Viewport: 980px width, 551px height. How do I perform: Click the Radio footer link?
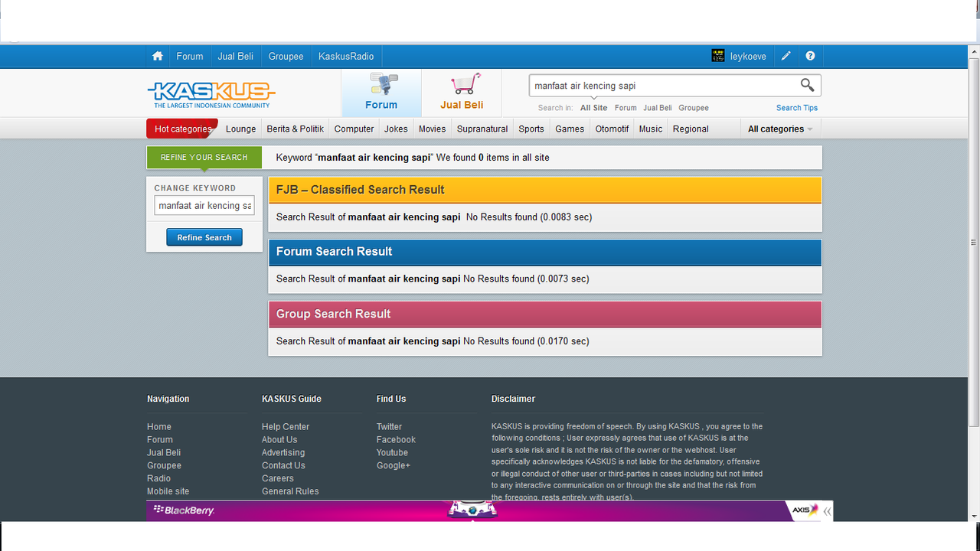coord(159,478)
